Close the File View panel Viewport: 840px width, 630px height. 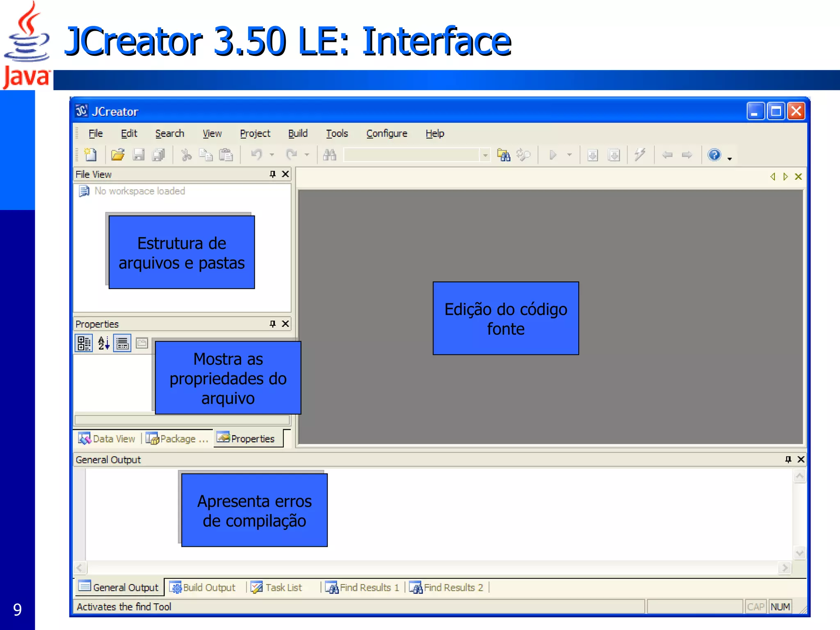click(x=285, y=174)
